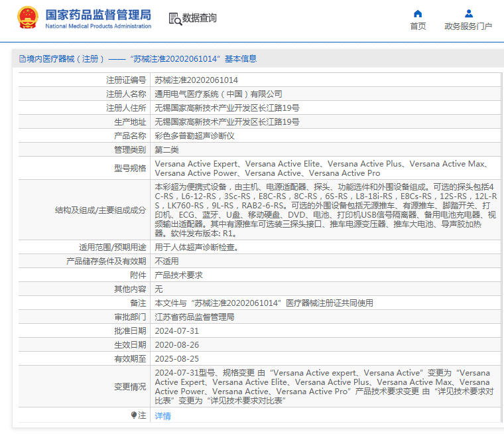The image size is (504, 434).
Task: Click the 生产地址 address value
Action: (x=227, y=122)
